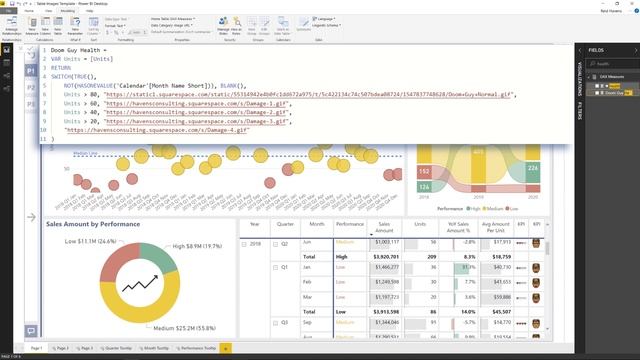The image size is (640, 360).
Task: Open the Language dropdown
Action: point(324,19)
